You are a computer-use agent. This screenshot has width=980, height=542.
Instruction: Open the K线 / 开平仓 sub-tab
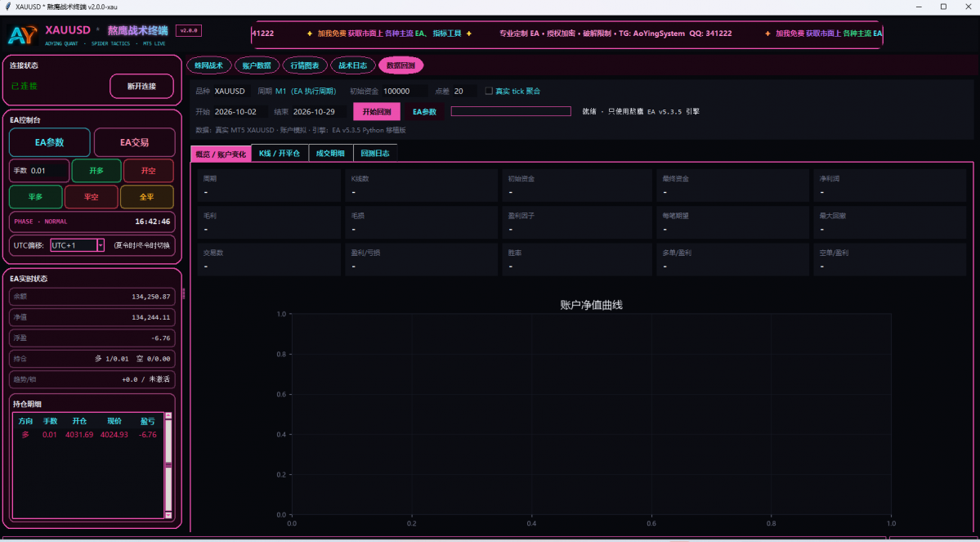(280, 153)
